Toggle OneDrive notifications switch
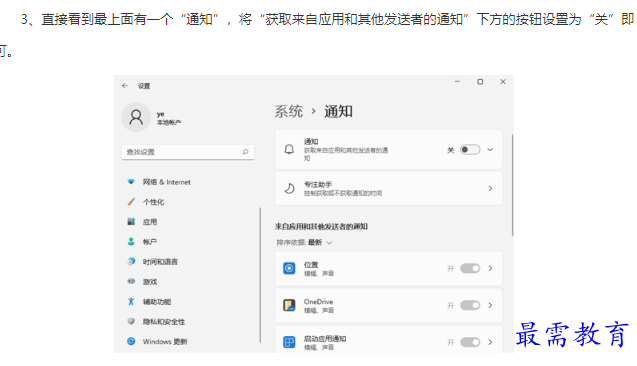Viewport: 637px width, 366px height. (470, 305)
